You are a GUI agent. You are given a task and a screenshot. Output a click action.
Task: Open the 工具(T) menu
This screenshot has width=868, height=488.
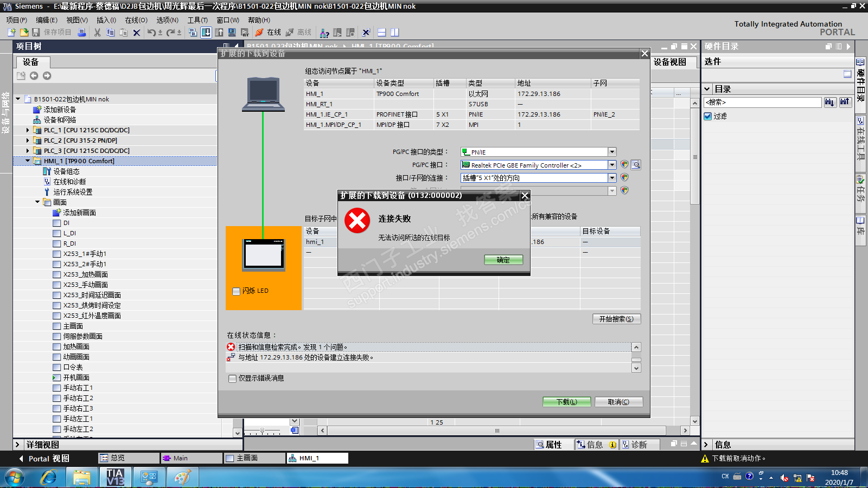[197, 20]
